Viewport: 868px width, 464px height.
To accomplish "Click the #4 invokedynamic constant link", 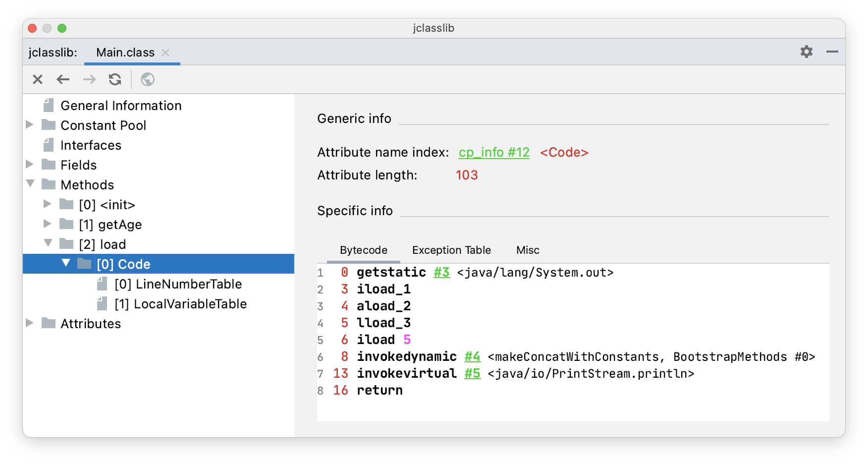I will pyautogui.click(x=472, y=357).
